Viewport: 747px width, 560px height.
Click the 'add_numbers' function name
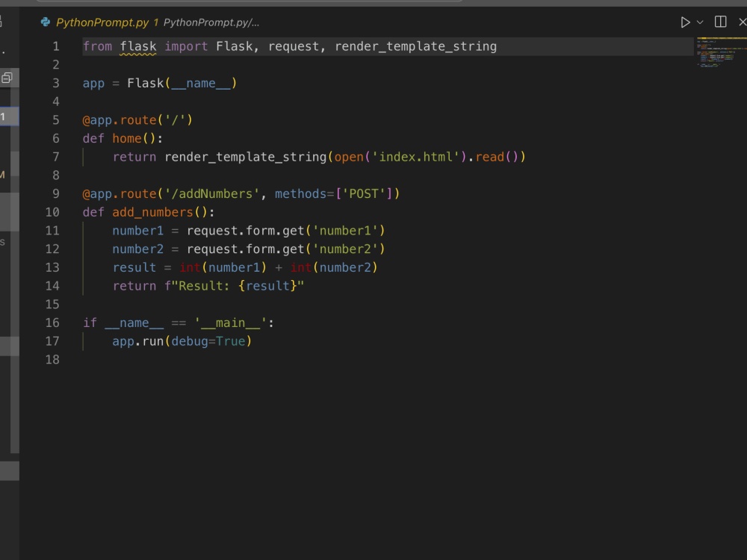[x=152, y=212]
